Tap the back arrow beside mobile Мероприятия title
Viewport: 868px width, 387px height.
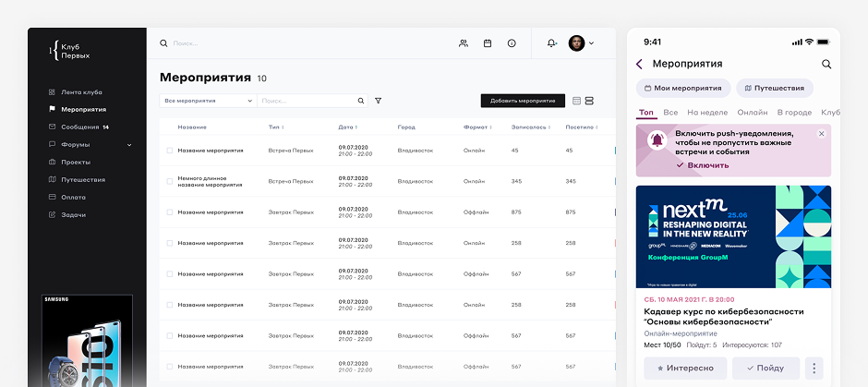(639, 64)
